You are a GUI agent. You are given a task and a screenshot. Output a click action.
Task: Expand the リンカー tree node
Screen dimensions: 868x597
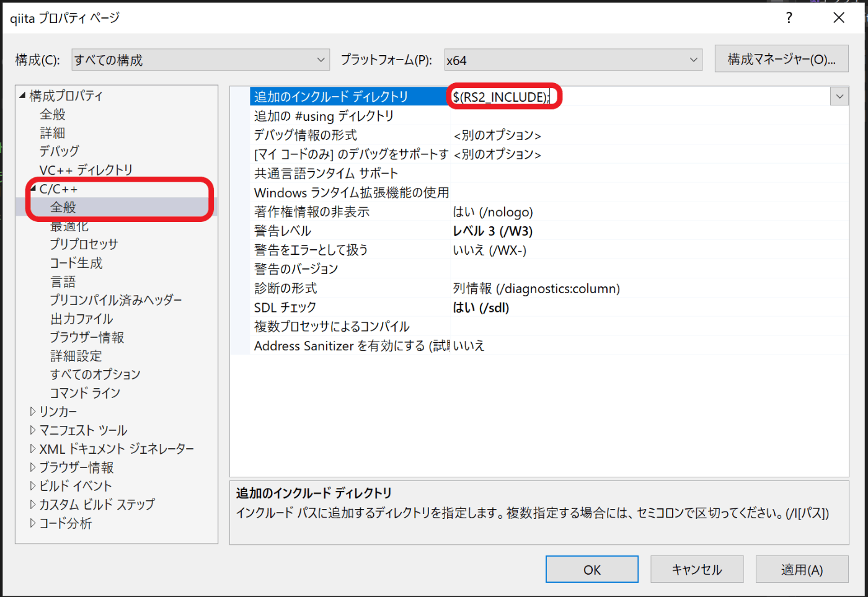coord(33,411)
